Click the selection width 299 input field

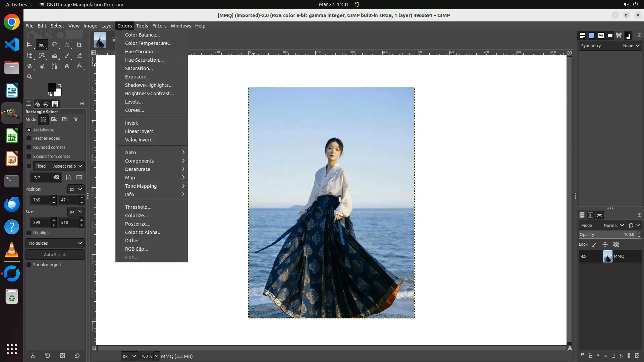point(40,223)
